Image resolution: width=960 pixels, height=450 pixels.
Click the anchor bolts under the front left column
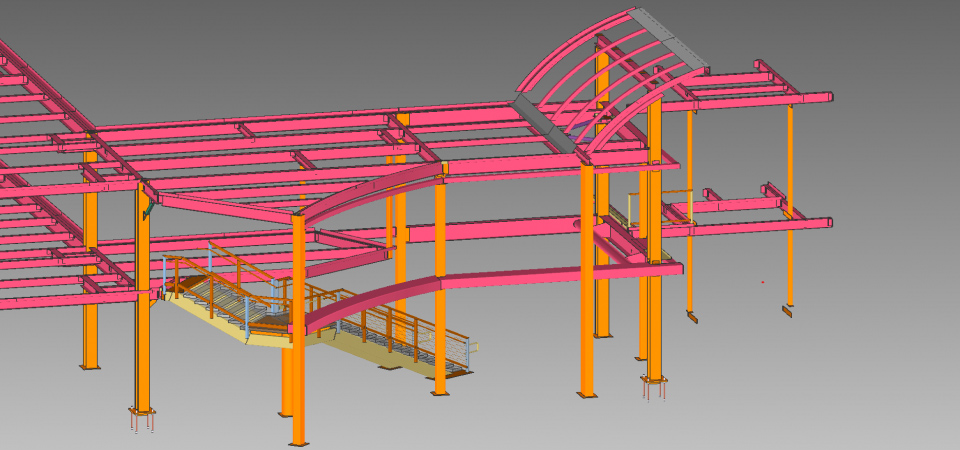(x=142, y=421)
